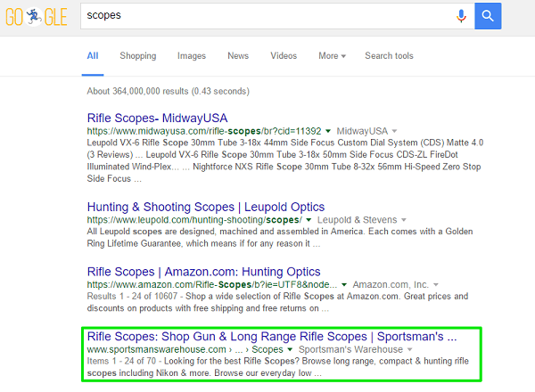The height and width of the screenshot is (392, 535).
Task: Expand the grey arrow beside Amazon.com, Inc.
Action: (x=436, y=284)
